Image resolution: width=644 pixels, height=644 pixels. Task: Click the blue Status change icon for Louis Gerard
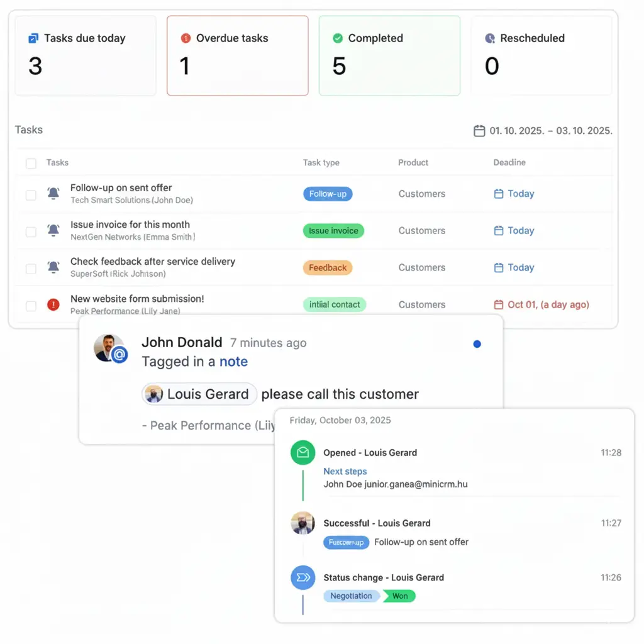(x=303, y=577)
